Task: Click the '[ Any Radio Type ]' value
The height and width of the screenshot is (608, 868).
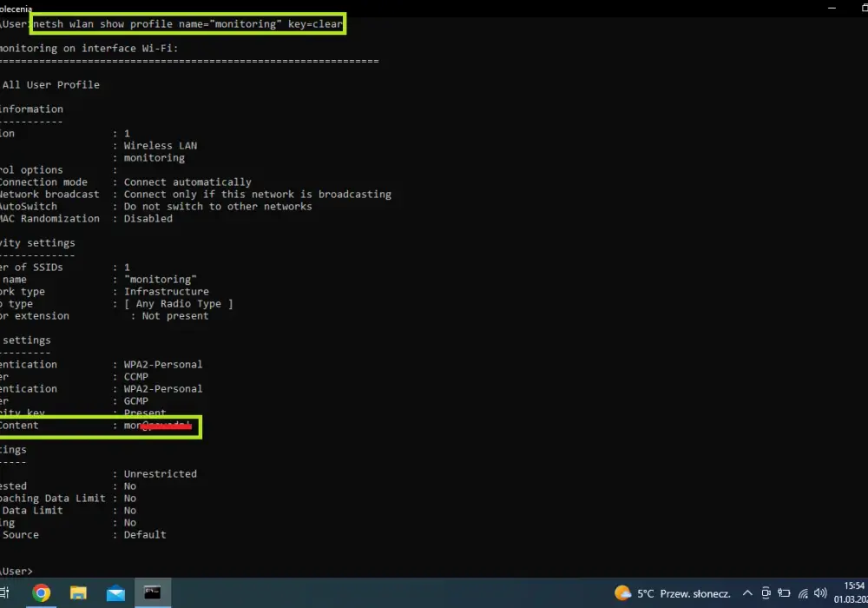Action: pos(178,304)
